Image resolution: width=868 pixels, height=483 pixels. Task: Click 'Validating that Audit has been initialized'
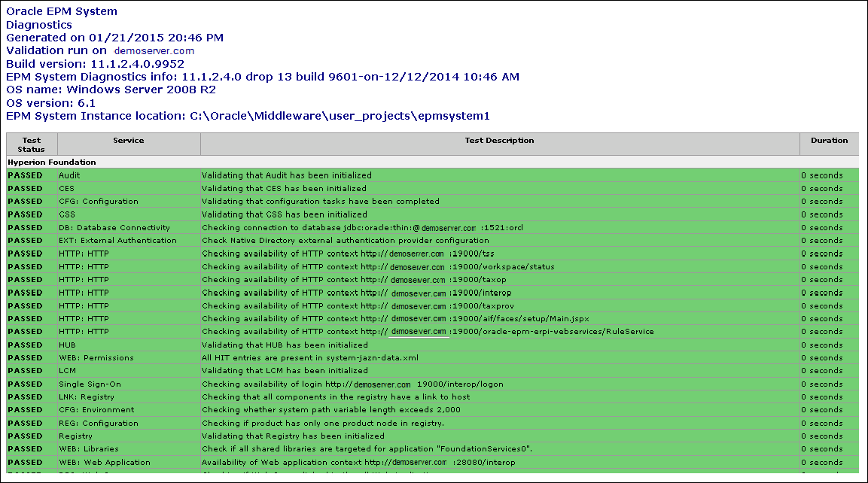(287, 175)
